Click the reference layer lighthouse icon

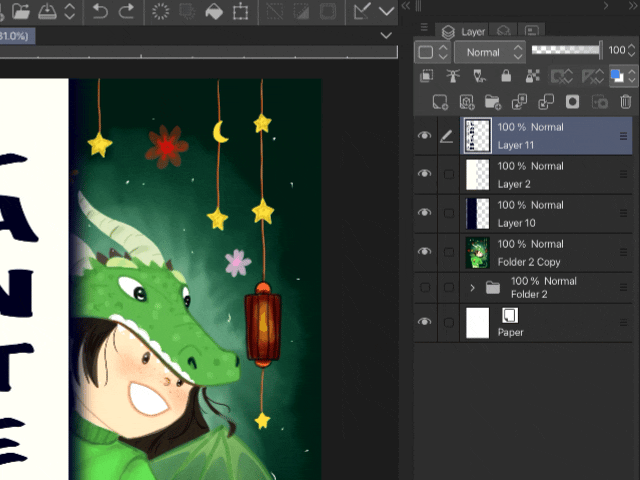pyautogui.click(x=453, y=76)
